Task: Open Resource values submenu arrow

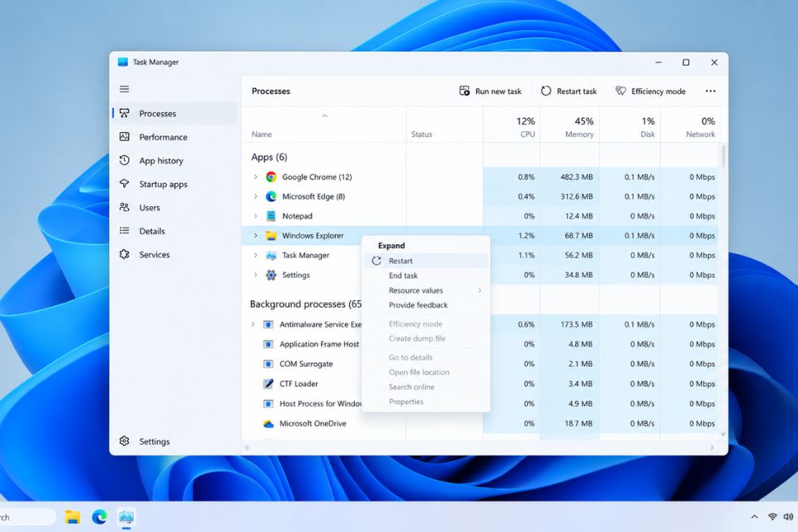Action: (480, 290)
